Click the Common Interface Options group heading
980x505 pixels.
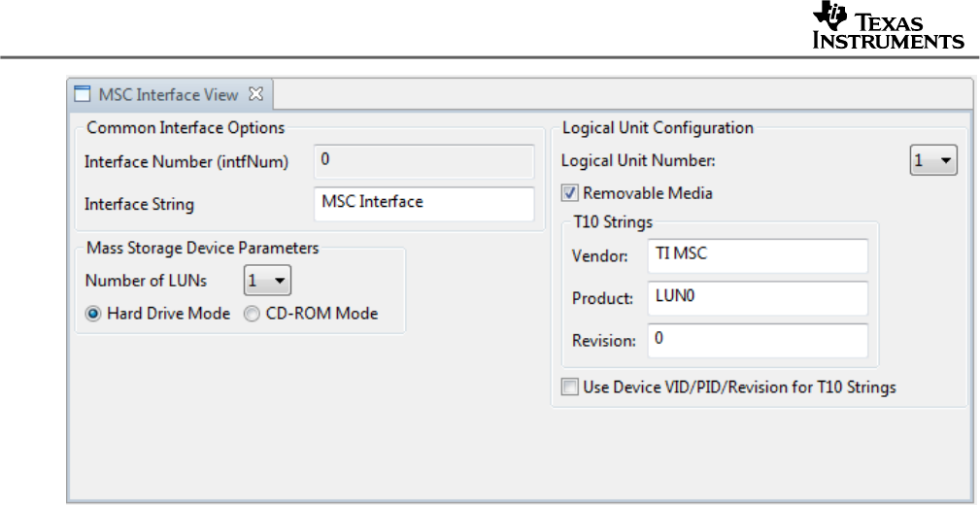[x=186, y=127]
